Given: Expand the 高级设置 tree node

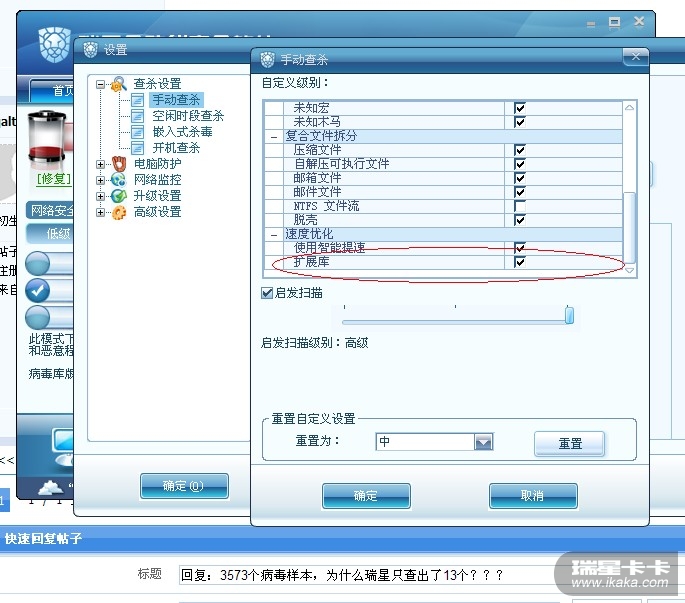Looking at the screenshot, I should point(100,212).
